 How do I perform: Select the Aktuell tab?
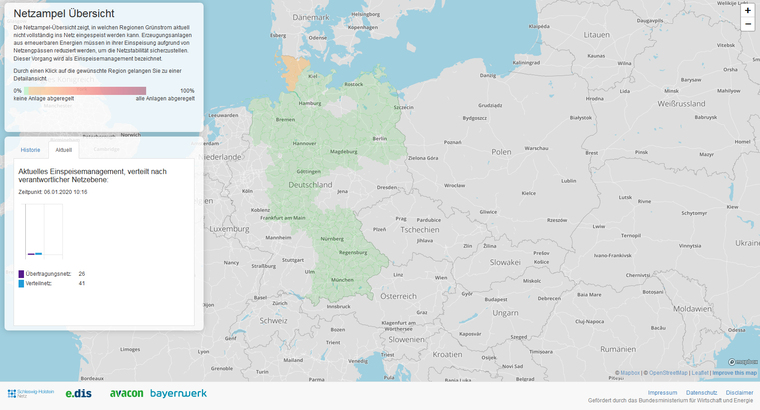point(63,149)
